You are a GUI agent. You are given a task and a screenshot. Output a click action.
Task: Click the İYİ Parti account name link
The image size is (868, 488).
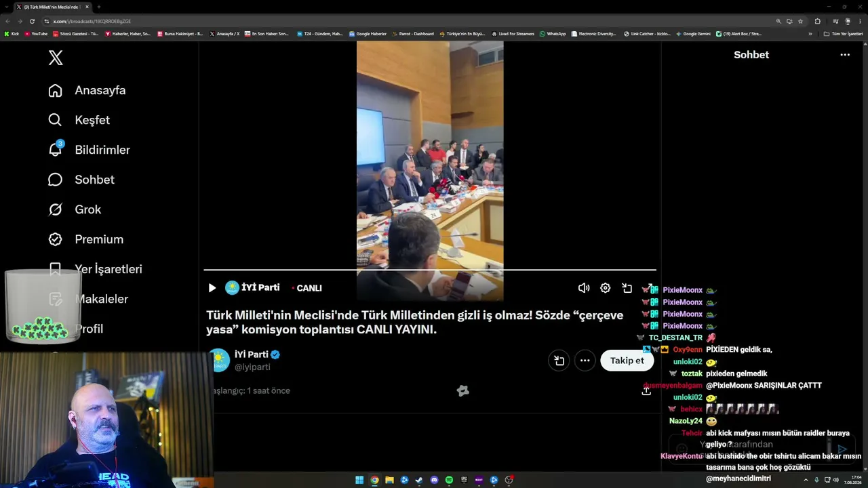click(252, 354)
